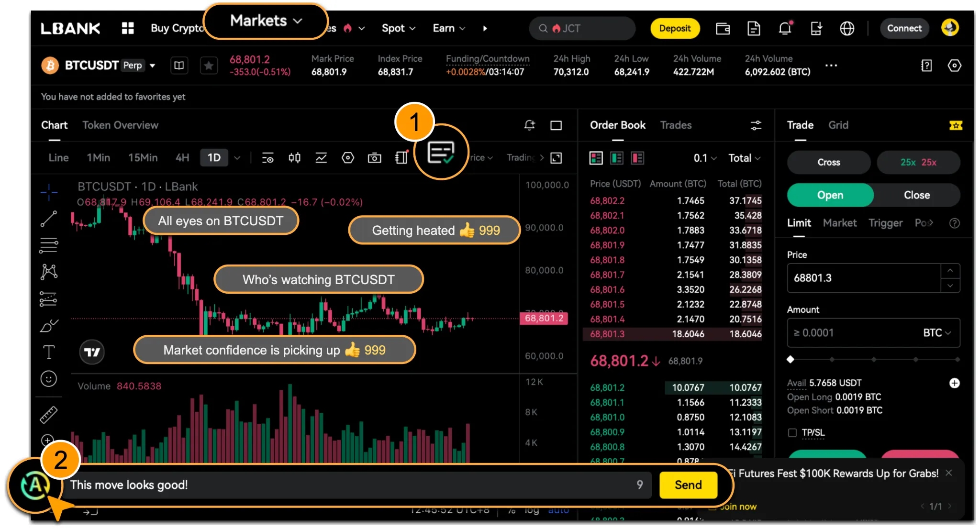Viewport: 980px width, 529px height.
Task: Switch to the Trades tab
Action: (x=676, y=125)
